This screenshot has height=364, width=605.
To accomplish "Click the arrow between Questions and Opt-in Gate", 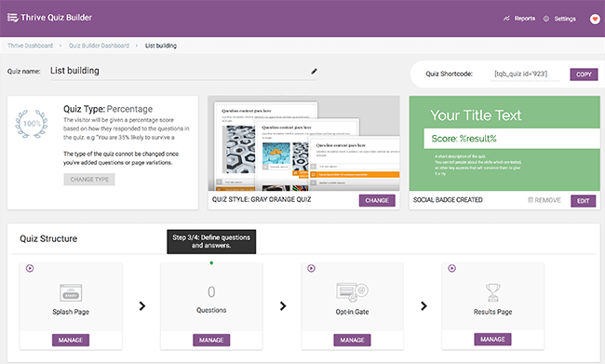I will [283, 306].
